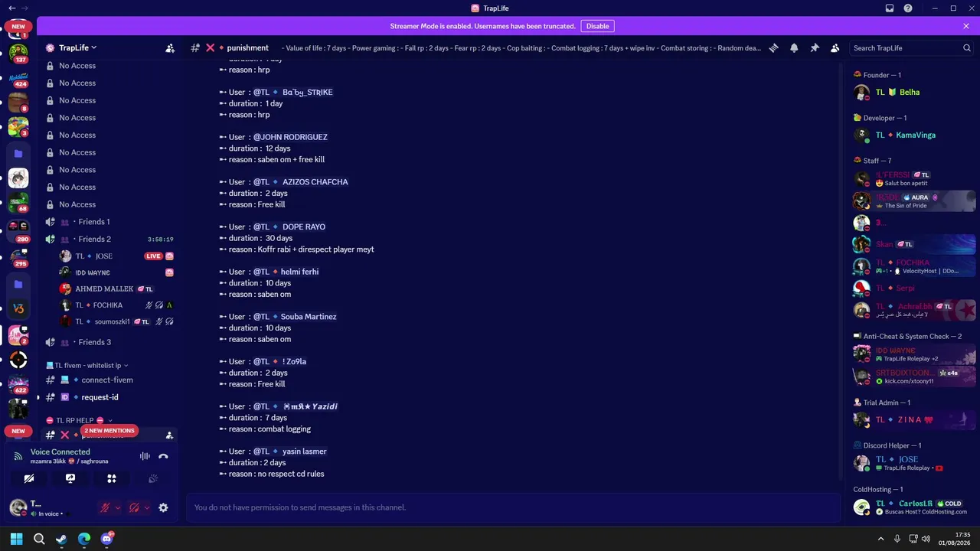Open the Windows Start menu
The image size is (980, 551).
16,539
